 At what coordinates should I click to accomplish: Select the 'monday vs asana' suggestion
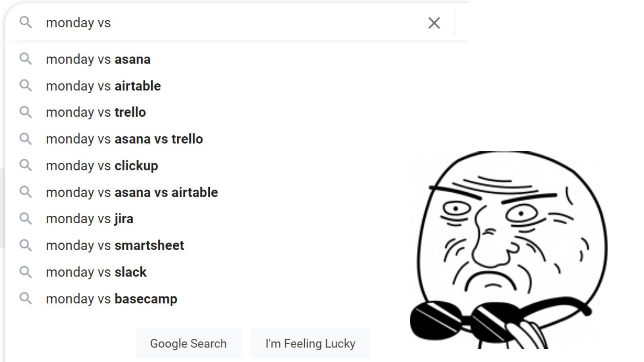(x=98, y=60)
